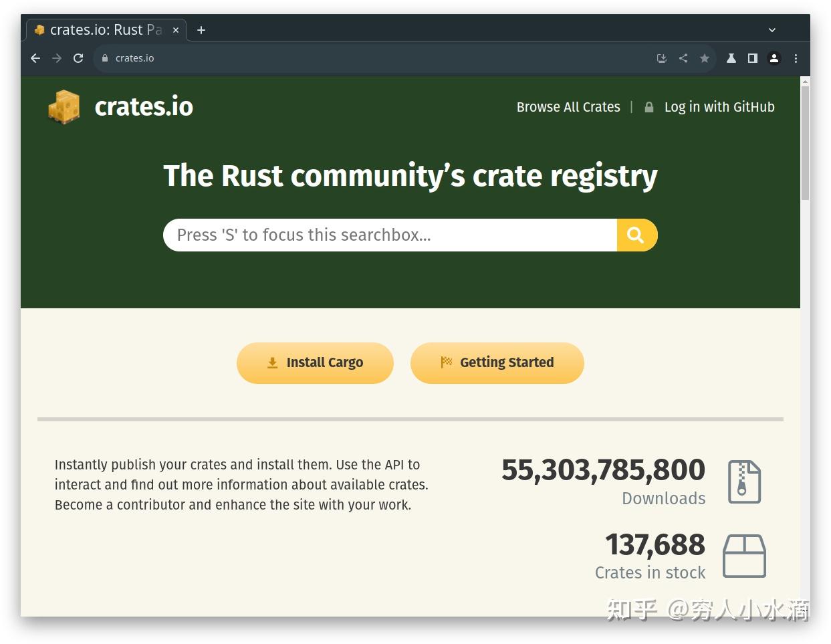Focus the crate search input box
Image resolution: width=831 pixels, height=644 pixels.
tap(390, 235)
